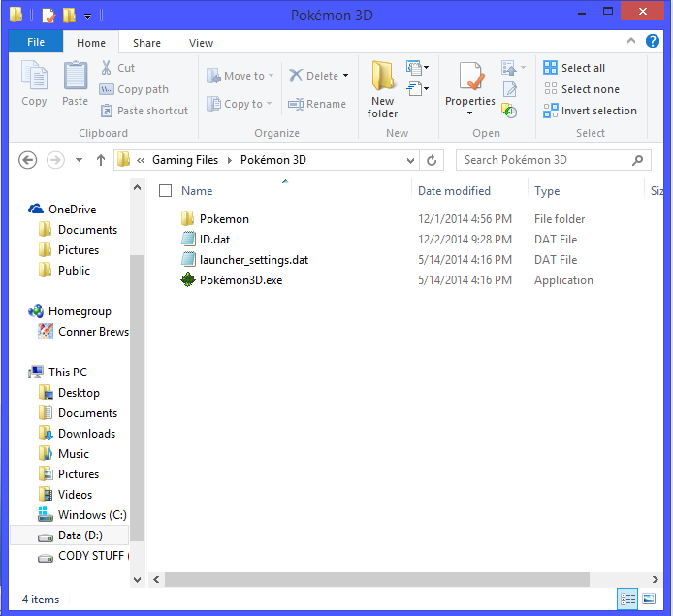The image size is (673, 616).
Task: Click Select all in the ribbon
Action: pyautogui.click(x=574, y=68)
